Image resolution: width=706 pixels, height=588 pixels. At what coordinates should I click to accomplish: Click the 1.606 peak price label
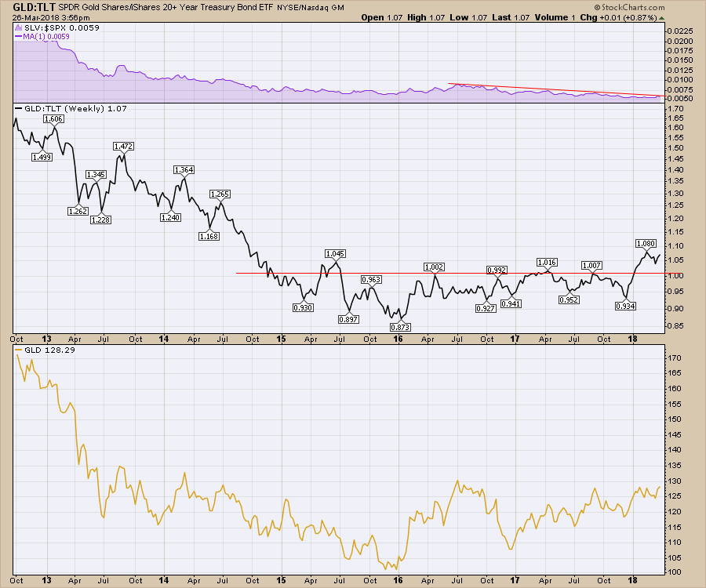click(x=53, y=118)
